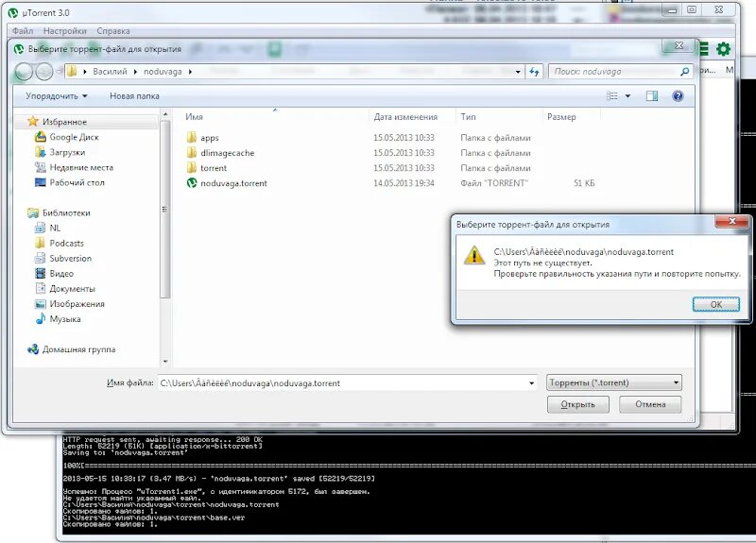Click noduvaga in the address breadcrumb
The height and width of the screenshot is (543, 756).
[x=163, y=72]
